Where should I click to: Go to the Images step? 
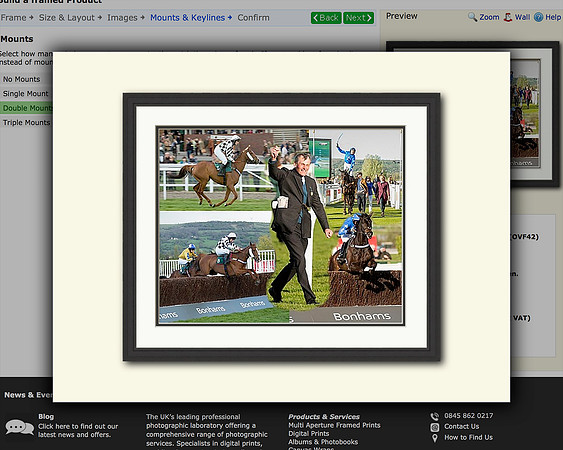point(122,18)
